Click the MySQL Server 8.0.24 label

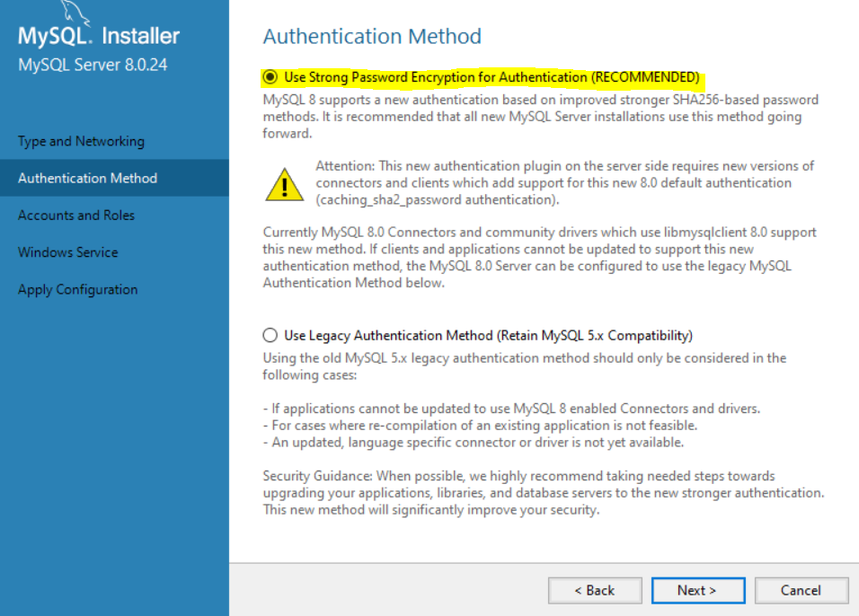click(x=93, y=65)
